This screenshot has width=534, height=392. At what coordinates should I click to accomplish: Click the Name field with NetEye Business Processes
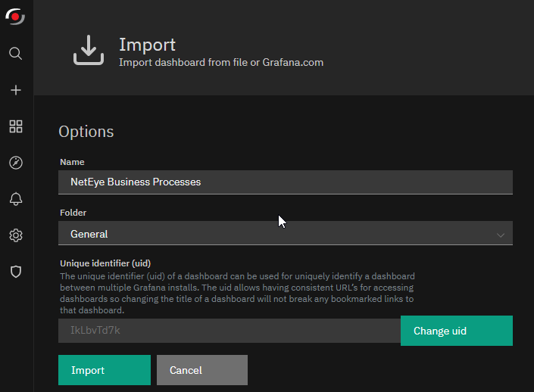point(286,182)
